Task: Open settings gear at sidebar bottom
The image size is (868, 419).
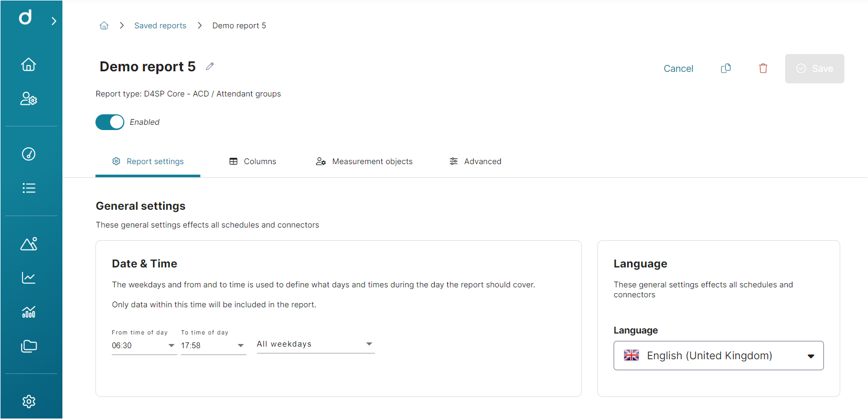Action: [28, 401]
